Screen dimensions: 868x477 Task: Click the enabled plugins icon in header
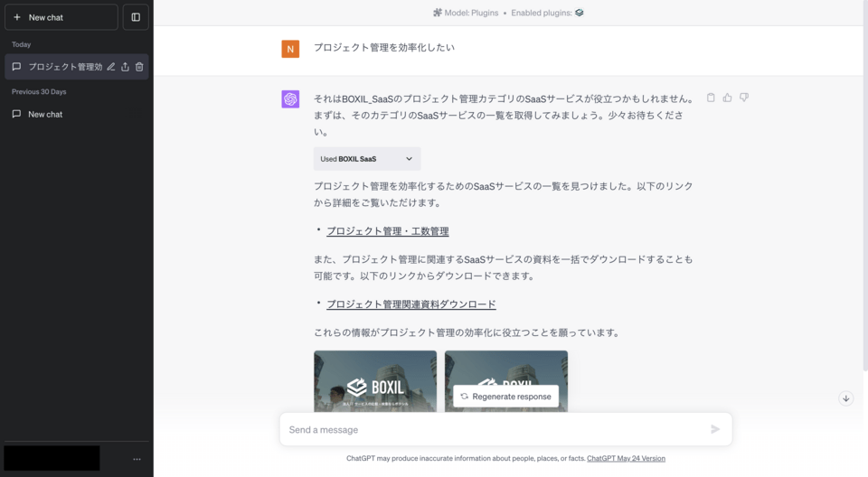[x=580, y=13]
